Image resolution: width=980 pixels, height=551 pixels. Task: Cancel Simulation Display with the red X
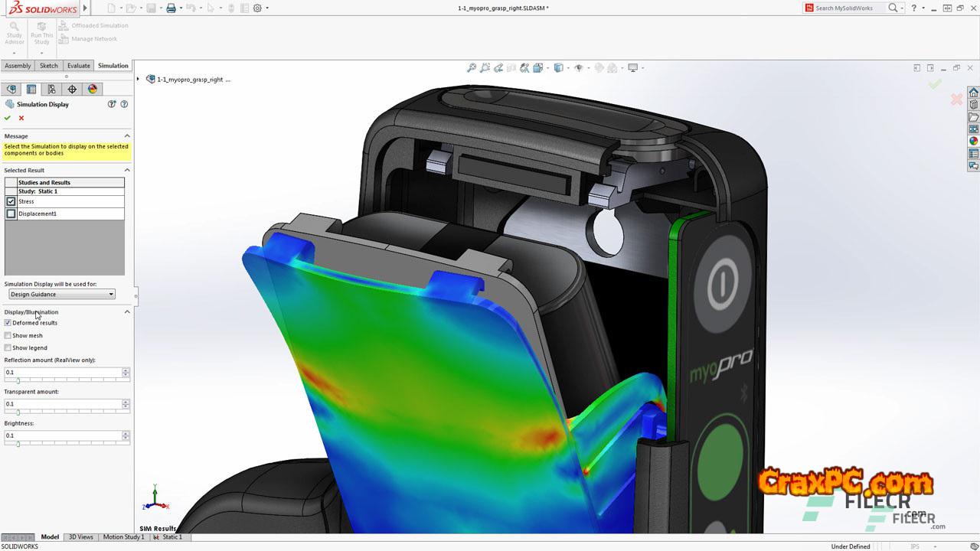[21, 118]
